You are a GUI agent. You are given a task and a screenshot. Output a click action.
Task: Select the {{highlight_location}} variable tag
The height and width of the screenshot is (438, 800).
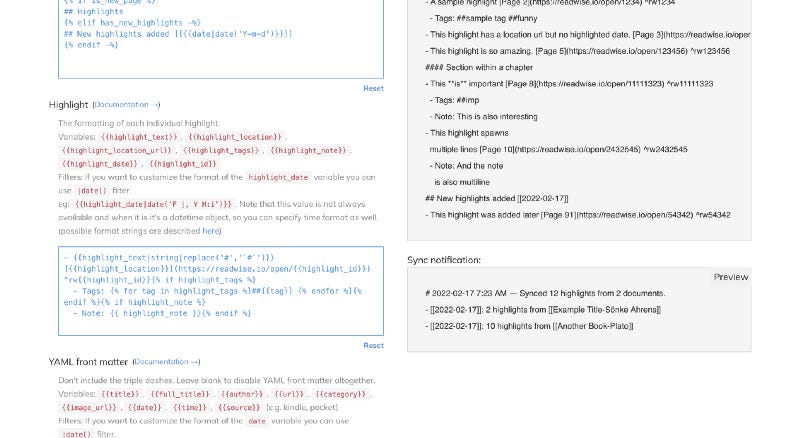(x=235, y=137)
